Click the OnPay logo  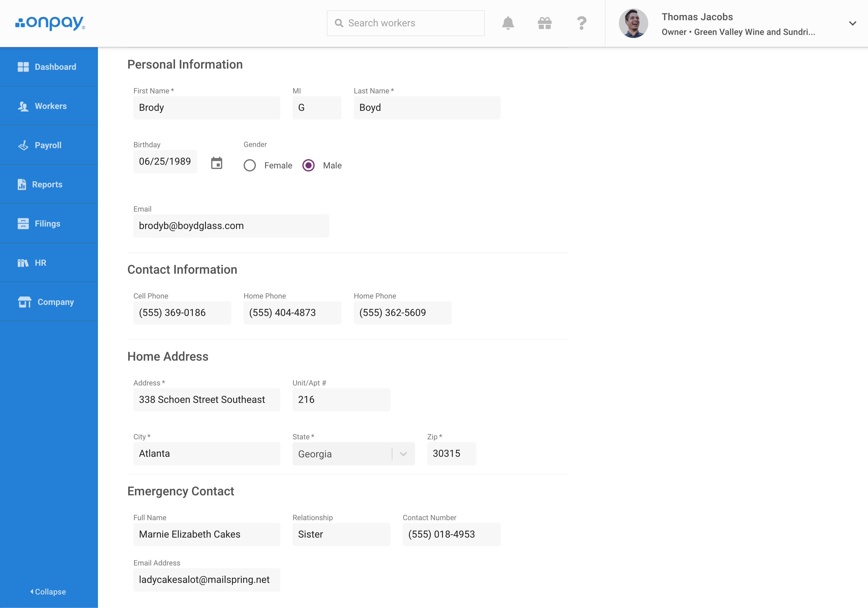[x=50, y=23]
